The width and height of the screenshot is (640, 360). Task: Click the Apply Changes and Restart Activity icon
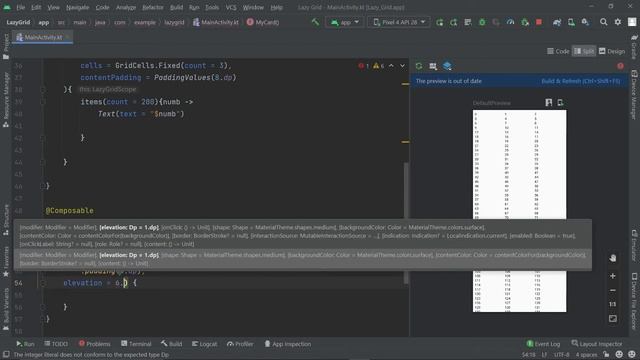440,22
